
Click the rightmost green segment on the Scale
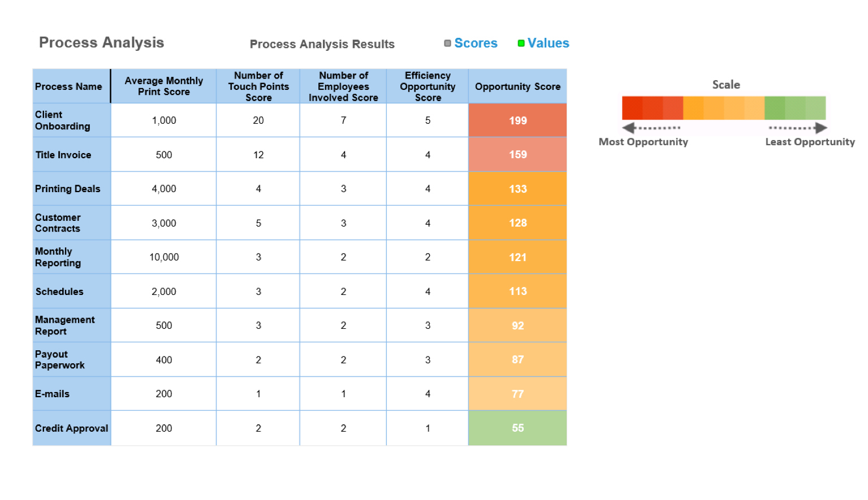pos(815,108)
